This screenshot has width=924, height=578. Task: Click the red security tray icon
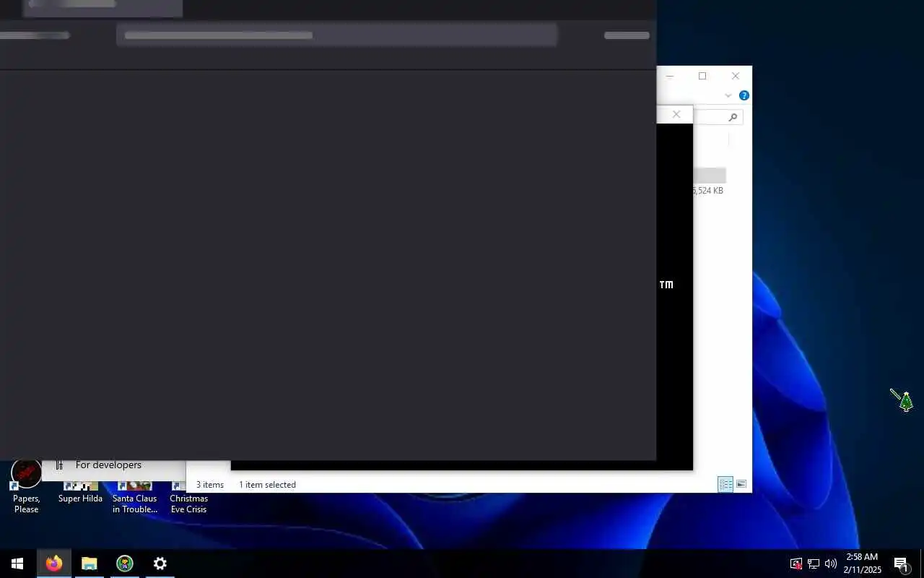point(796,564)
